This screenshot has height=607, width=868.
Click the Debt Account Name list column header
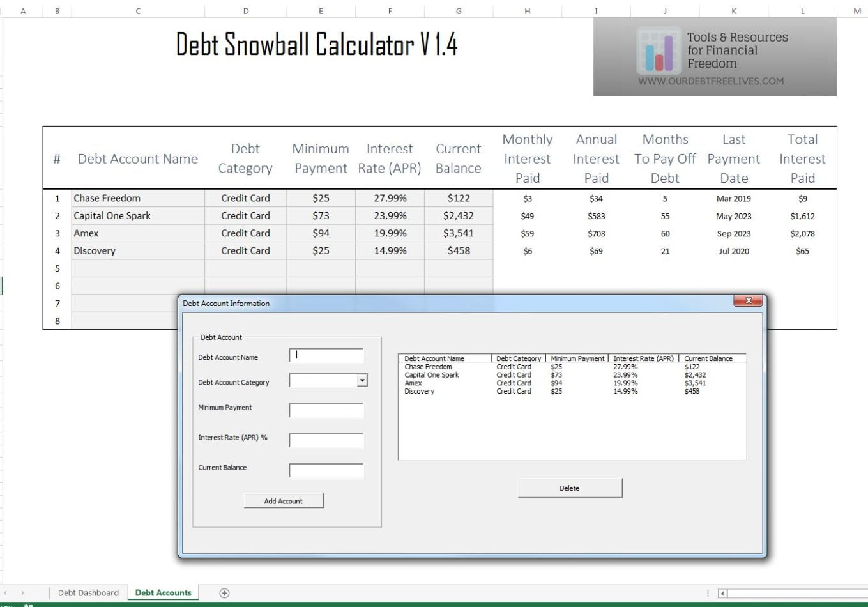tap(445, 358)
